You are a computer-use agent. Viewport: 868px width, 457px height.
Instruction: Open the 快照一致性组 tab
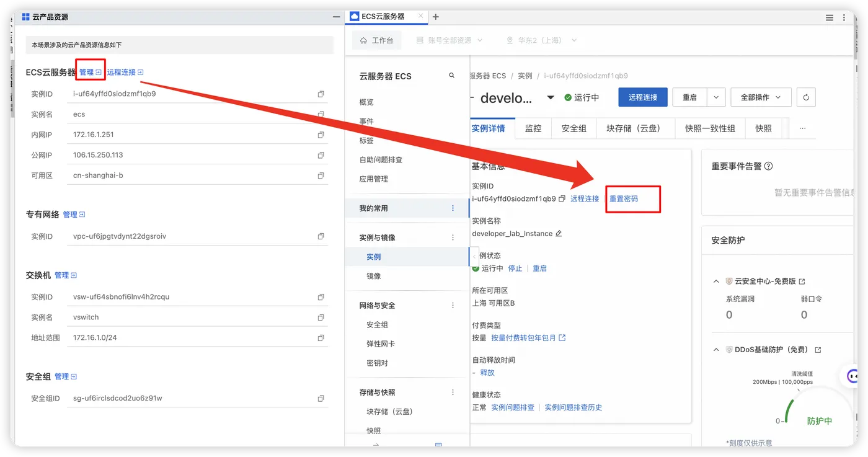tap(710, 128)
